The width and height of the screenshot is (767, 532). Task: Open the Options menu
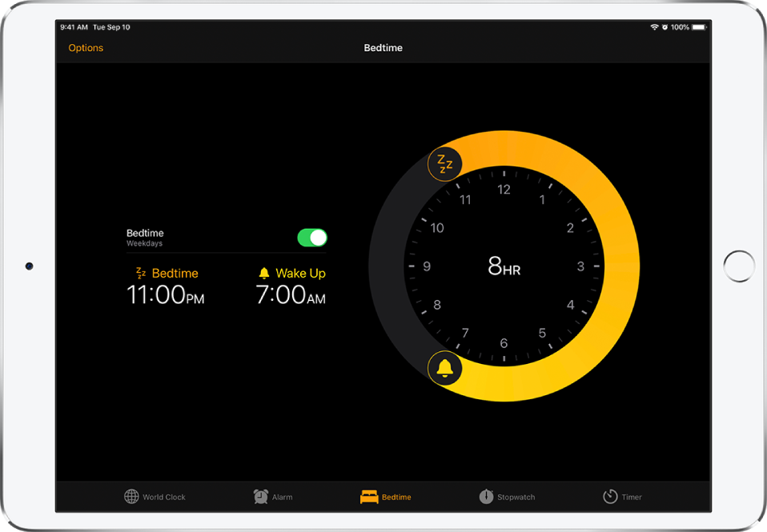86,48
